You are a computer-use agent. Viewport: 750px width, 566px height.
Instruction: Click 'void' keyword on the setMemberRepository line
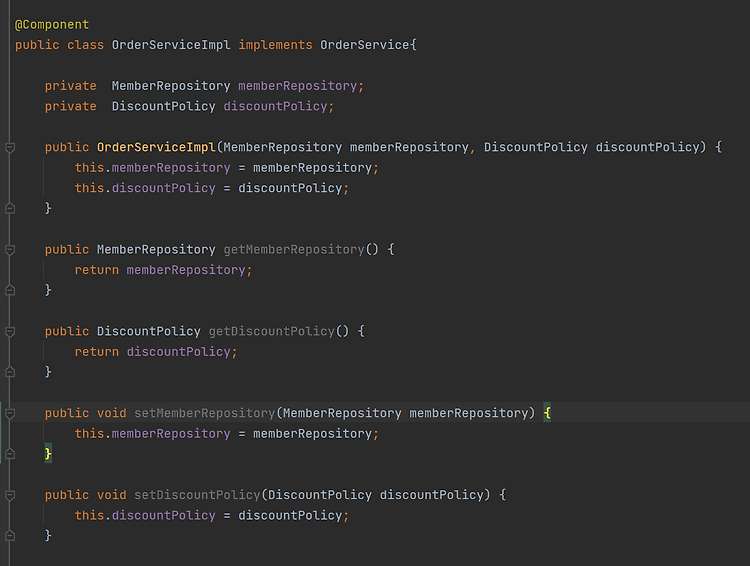[x=111, y=413]
